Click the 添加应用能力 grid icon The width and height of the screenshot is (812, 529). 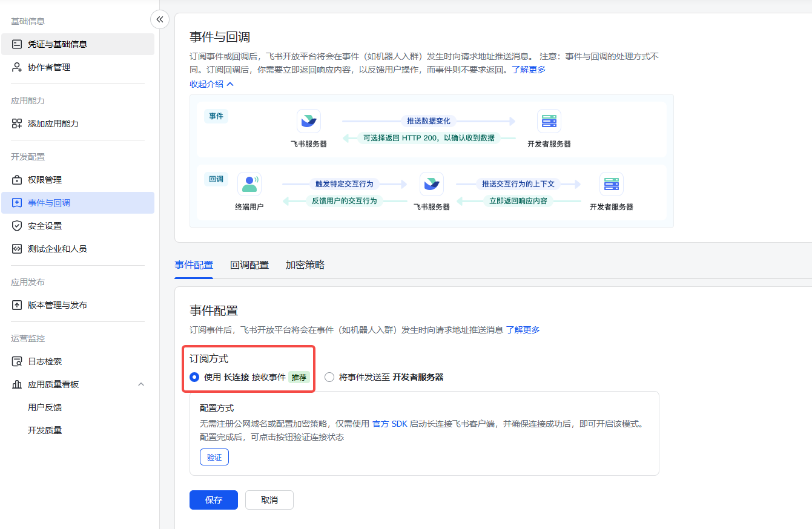click(x=17, y=123)
